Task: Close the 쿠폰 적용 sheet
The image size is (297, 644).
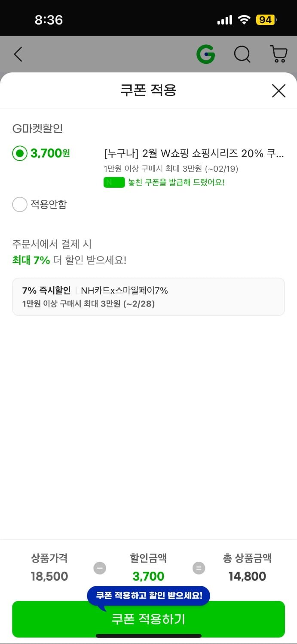Action: pos(279,91)
